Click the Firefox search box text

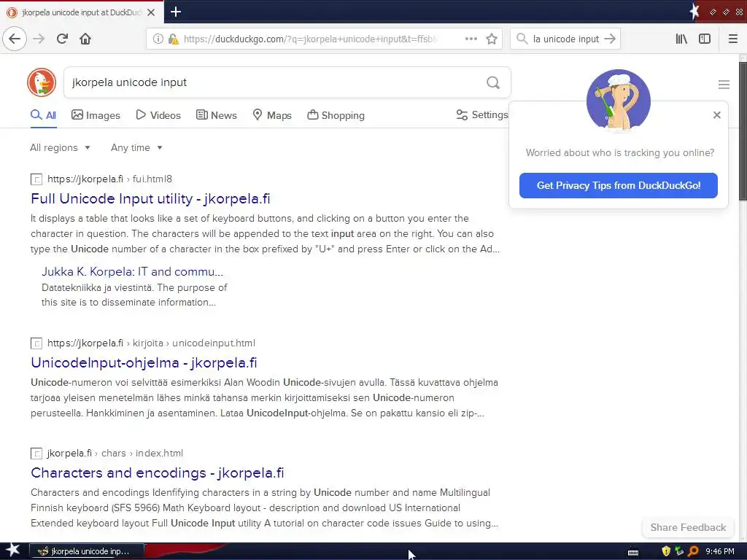[x=565, y=39]
